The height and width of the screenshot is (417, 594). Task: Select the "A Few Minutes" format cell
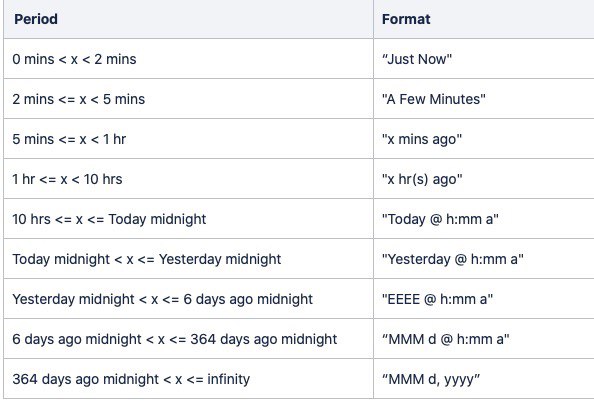click(484, 99)
